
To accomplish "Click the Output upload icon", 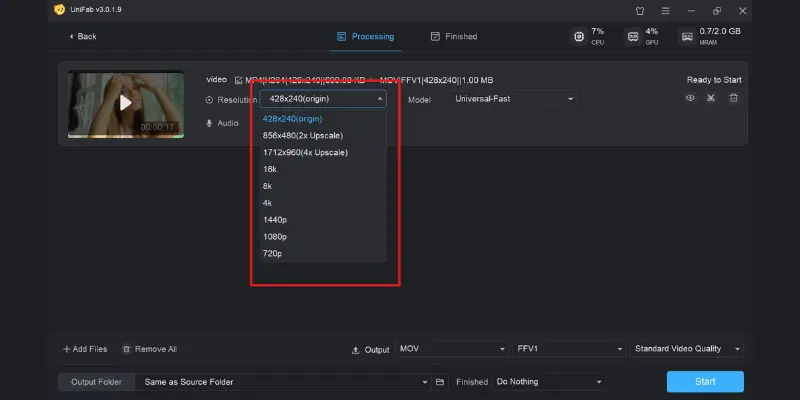I will pyautogui.click(x=356, y=350).
